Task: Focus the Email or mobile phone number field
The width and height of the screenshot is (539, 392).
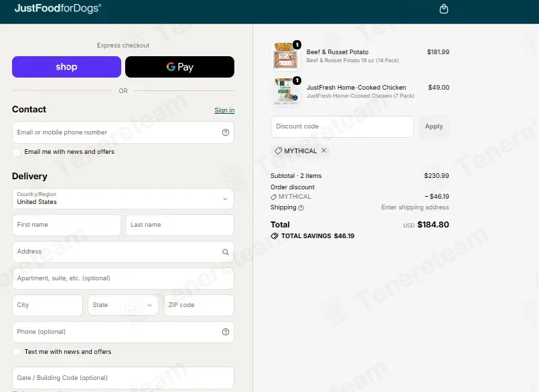Action: pos(123,132)
